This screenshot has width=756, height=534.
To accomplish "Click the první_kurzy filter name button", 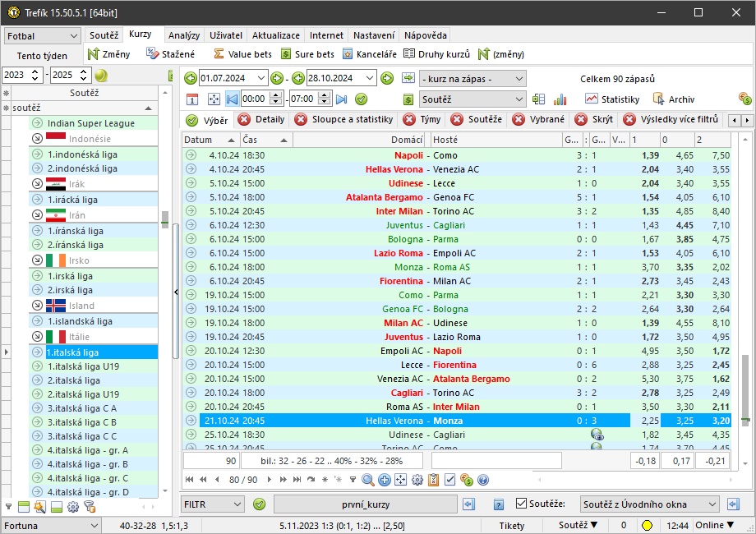I will (x=366, y=504).
